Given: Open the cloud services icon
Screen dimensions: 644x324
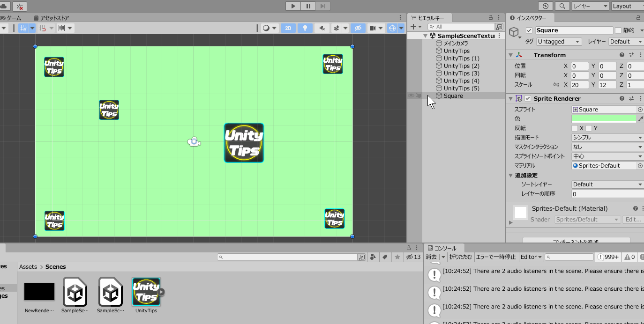Looking at the screenshot, I should tap(3, 7).
